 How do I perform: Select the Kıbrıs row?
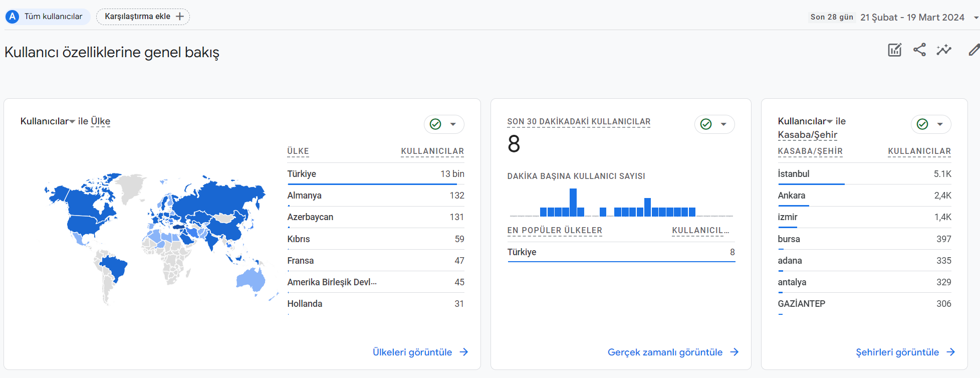tap(376, 239)
